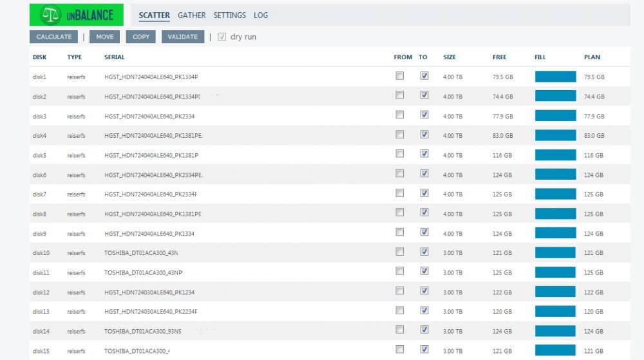This screenshot has width=644, height=360.
Task: Switch to the GATHER tab
Action: tap(191, 15)
